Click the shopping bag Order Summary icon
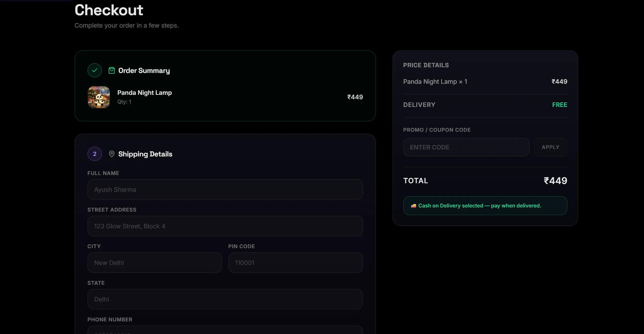The height and width of the screenshot is (334, 644). (111, 70)
